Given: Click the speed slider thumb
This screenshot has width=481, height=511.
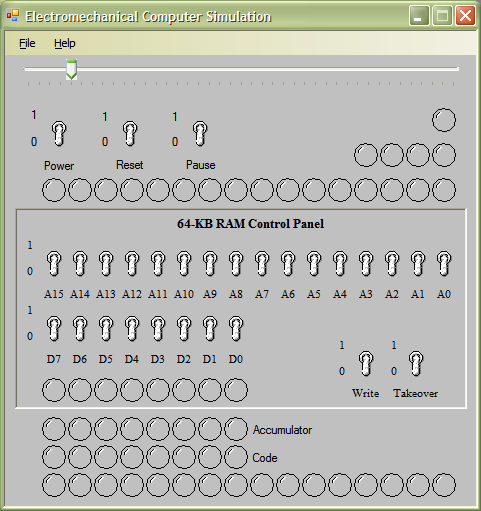Looking at the screenshot, I should pos(71,69).
